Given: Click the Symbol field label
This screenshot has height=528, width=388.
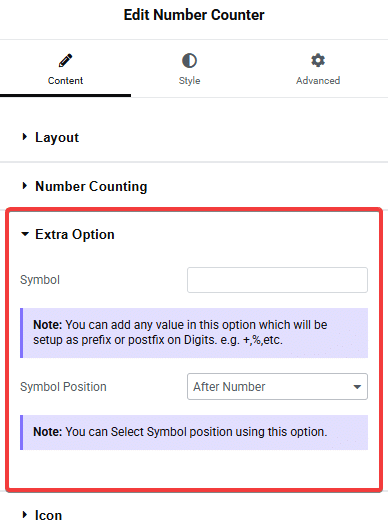Looking at the screenshot, I should pos(40,280).
